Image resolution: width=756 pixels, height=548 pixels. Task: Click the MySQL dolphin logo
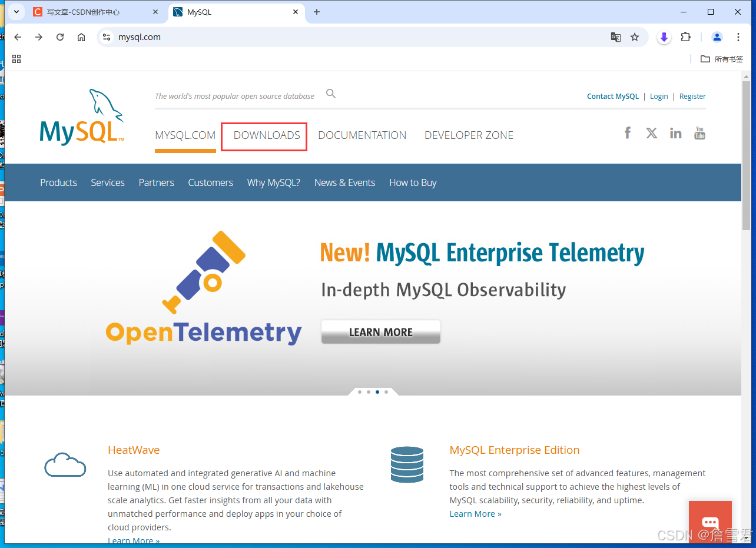[82, 117]
